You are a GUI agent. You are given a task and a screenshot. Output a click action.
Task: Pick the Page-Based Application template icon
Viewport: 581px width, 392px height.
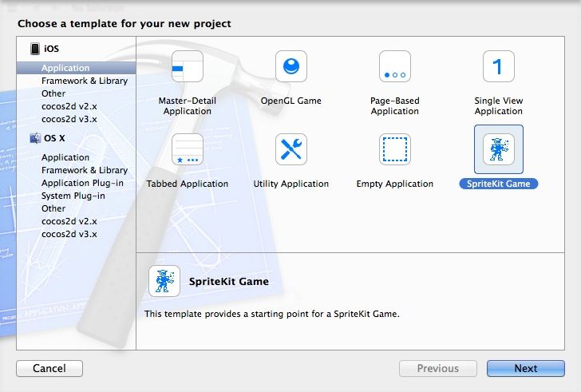click(x=395, y=66)
